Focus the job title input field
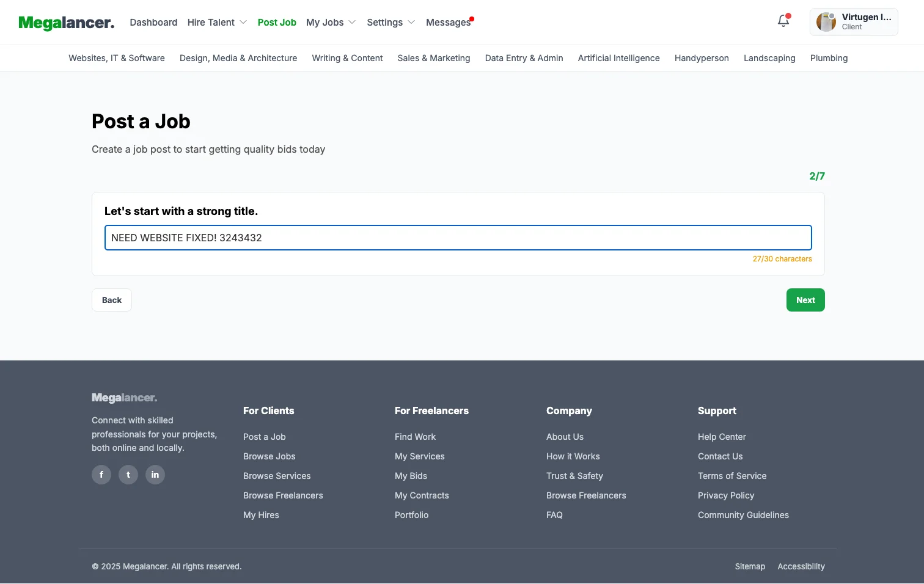 [x=458, y=238]
